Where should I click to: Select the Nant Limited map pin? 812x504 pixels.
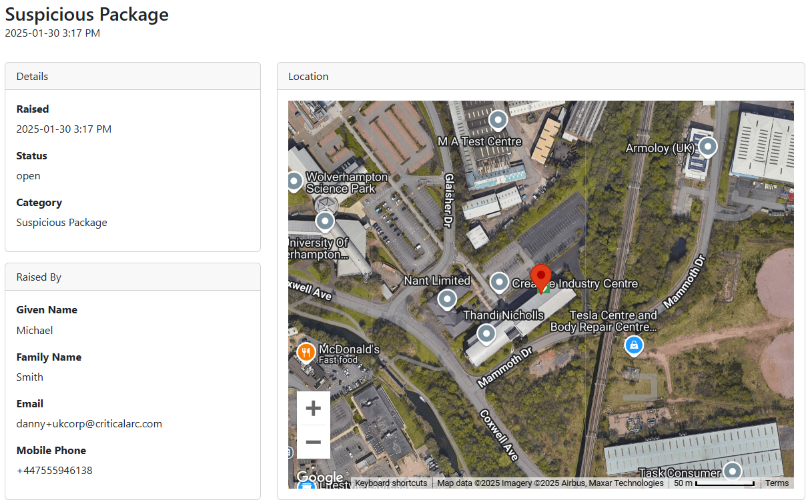pyautogui.click(x=446, y=299)
